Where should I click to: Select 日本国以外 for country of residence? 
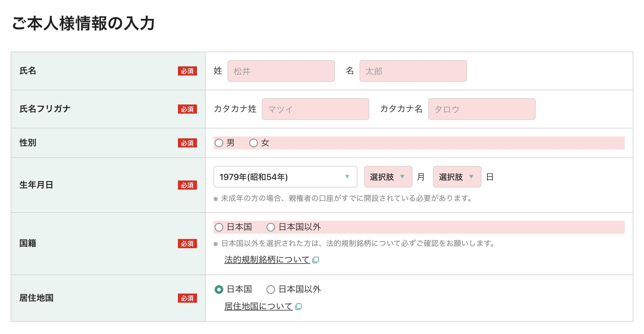click(271, 289)
